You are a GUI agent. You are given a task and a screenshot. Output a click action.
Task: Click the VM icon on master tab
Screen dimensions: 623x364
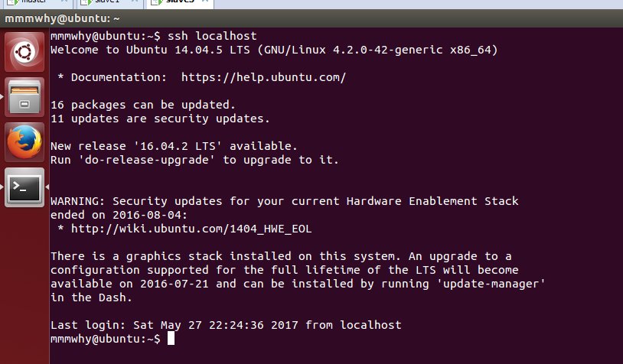(12, 3)
